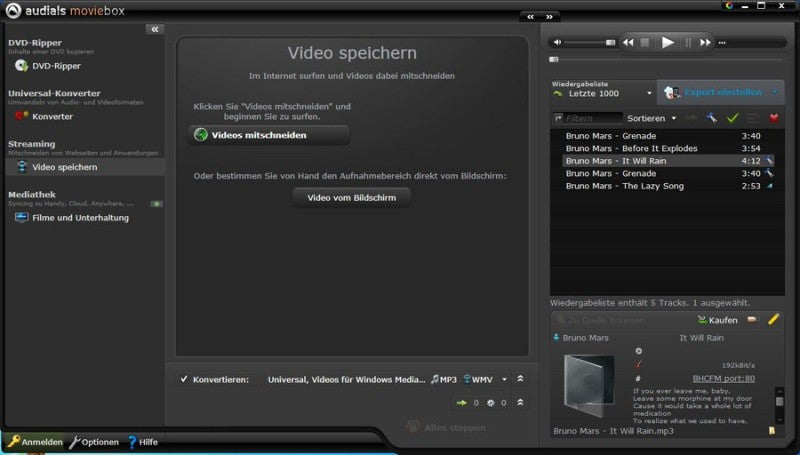Viewport: 800px width, 455px height.
Task: Click the filter field arrow icon
Action: click(559, 118)
